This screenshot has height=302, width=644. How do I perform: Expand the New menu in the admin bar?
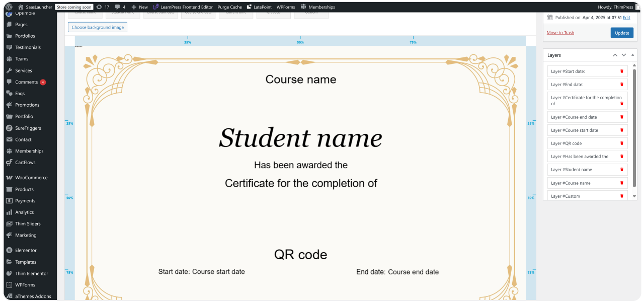[x=139, y=7]
